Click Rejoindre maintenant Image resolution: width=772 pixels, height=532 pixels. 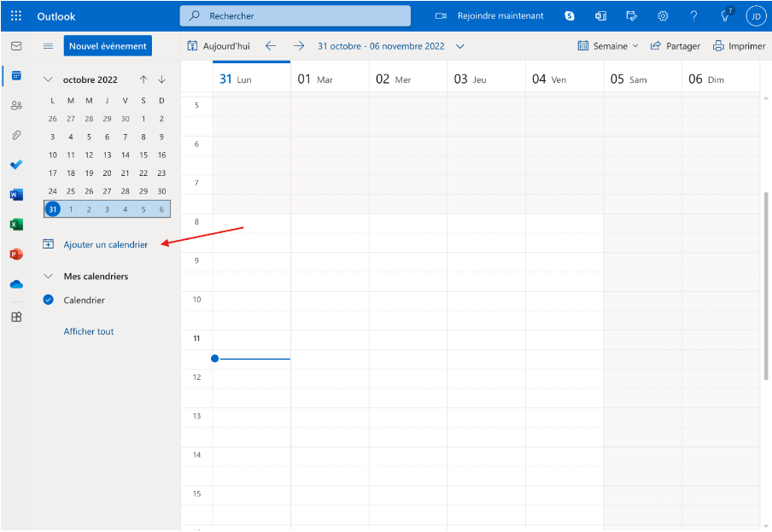click(490, 15)
